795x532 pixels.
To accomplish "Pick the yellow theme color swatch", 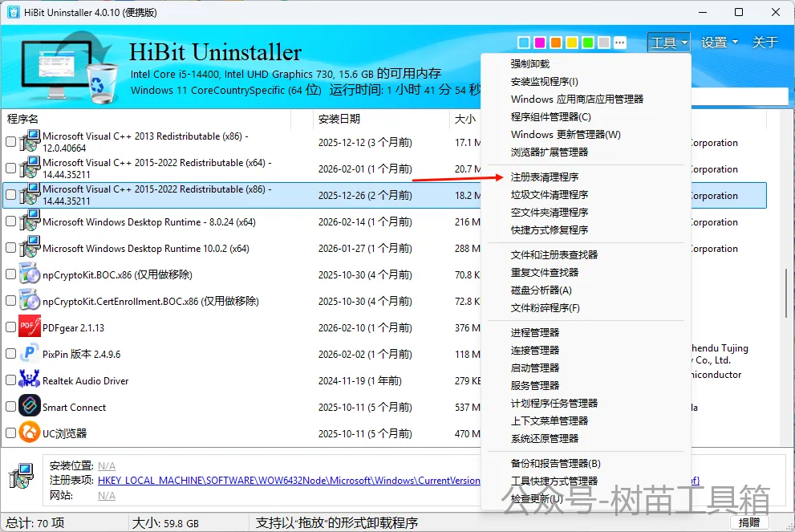I will 572,43.
